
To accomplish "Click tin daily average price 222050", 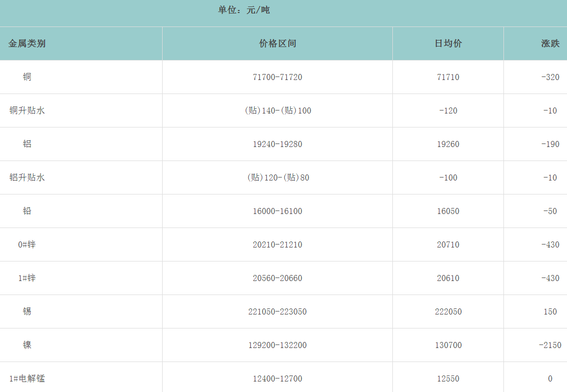I will click(x=448, y=311).
